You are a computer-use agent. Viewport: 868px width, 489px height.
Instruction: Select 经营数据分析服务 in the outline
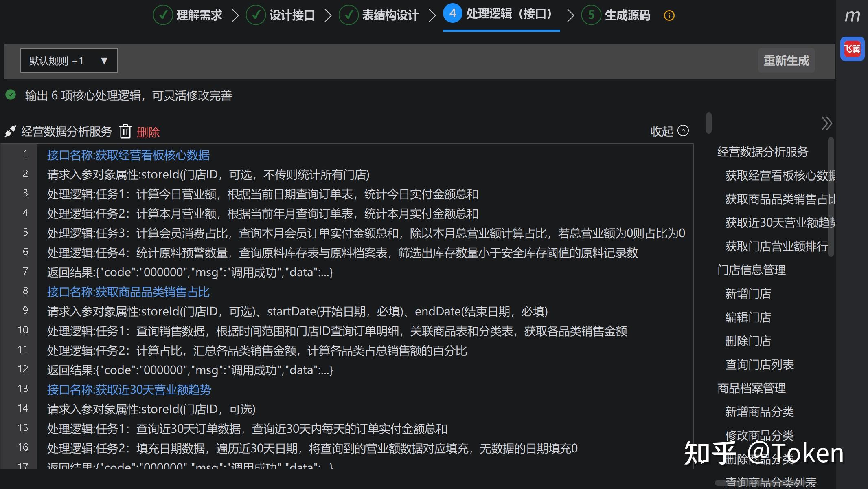tap(763, 152)
